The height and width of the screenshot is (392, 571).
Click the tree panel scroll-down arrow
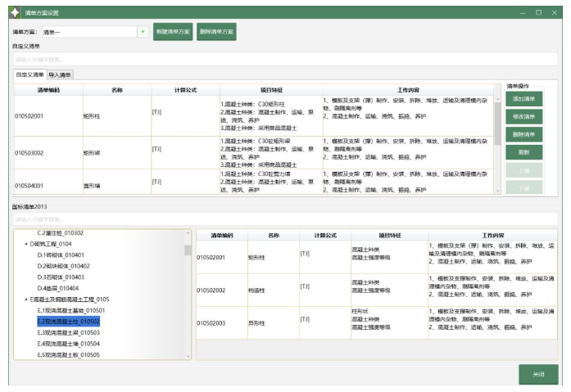[188, 356]
